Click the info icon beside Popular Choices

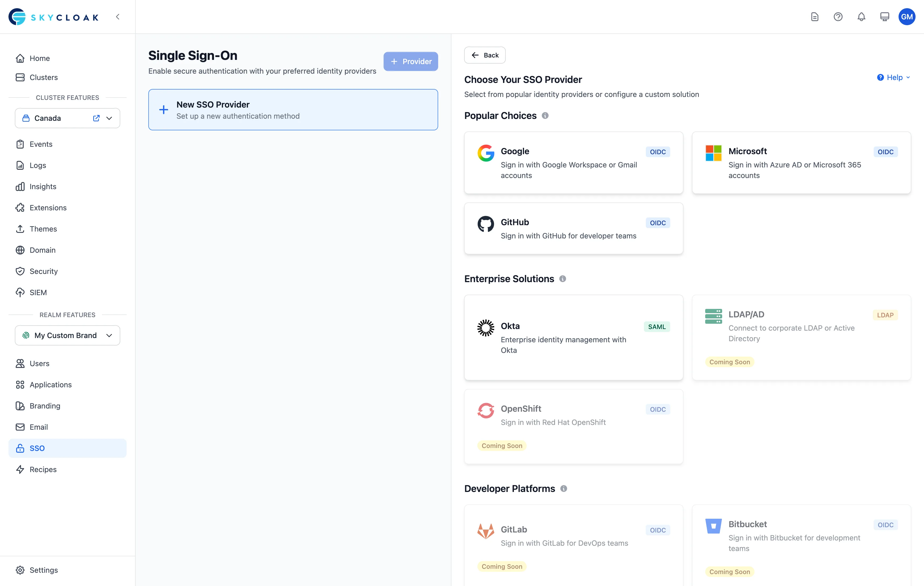[545, 116]
